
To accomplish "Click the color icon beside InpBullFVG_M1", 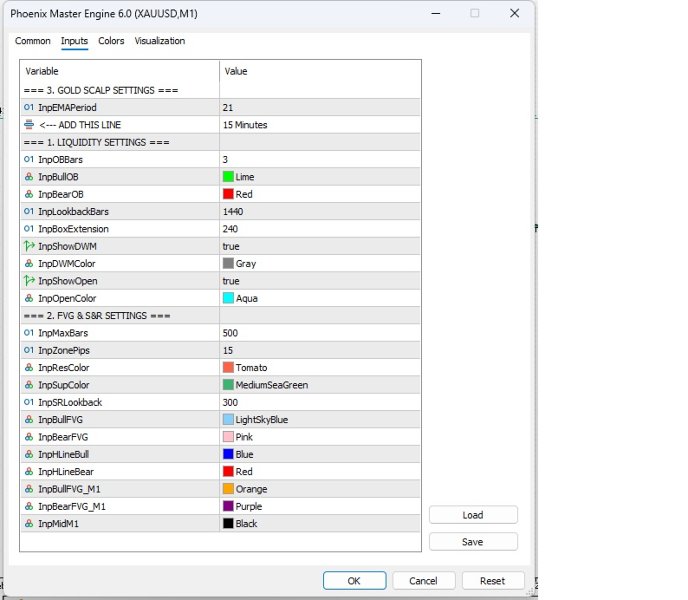I will click(x=29, y=489).
